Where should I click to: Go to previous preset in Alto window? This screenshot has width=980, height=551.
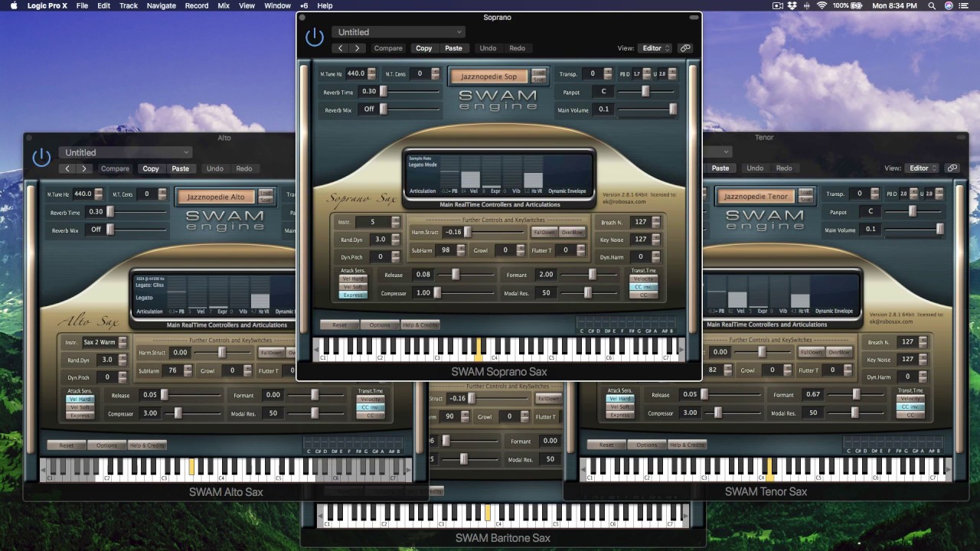pos(68,169)
